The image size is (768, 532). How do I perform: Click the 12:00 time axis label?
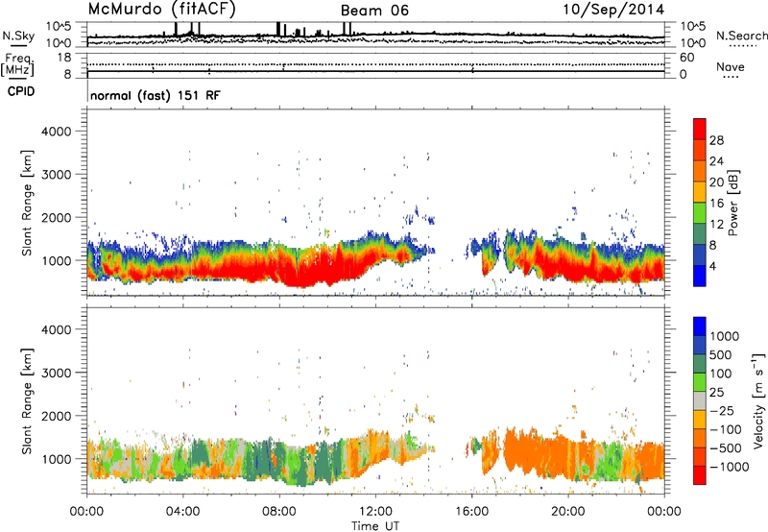coord(375,512)
